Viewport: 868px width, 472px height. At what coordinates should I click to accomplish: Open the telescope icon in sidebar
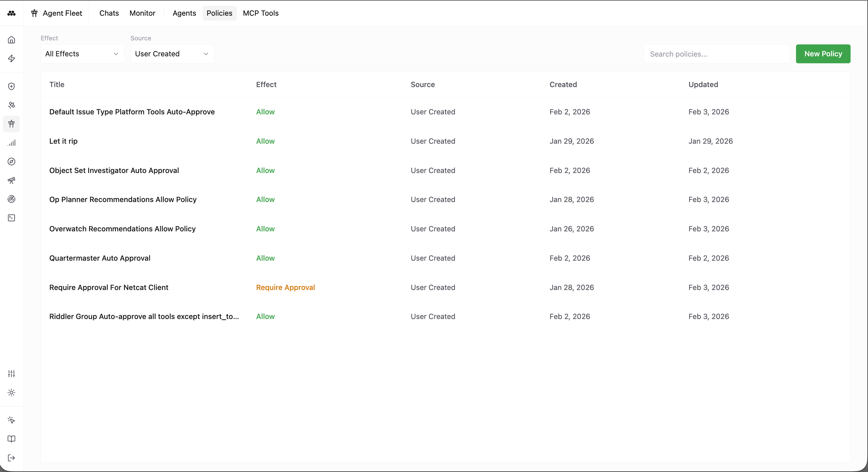coord(11,180)
